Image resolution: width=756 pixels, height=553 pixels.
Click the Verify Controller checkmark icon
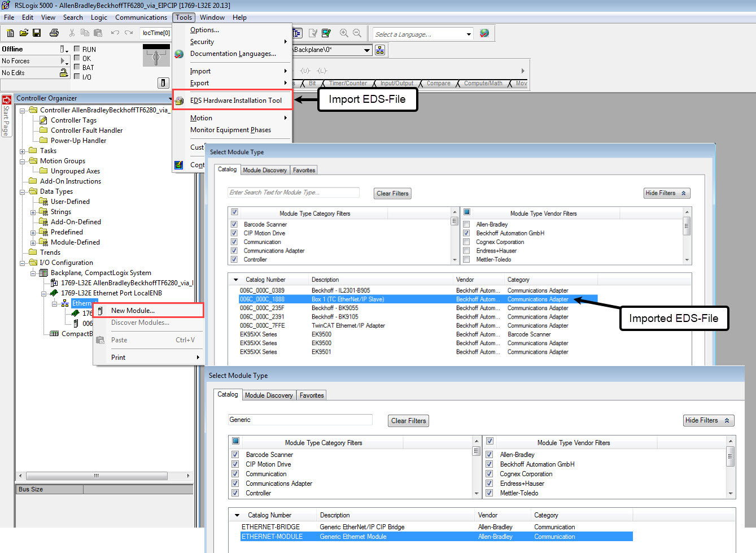(326, 33)
